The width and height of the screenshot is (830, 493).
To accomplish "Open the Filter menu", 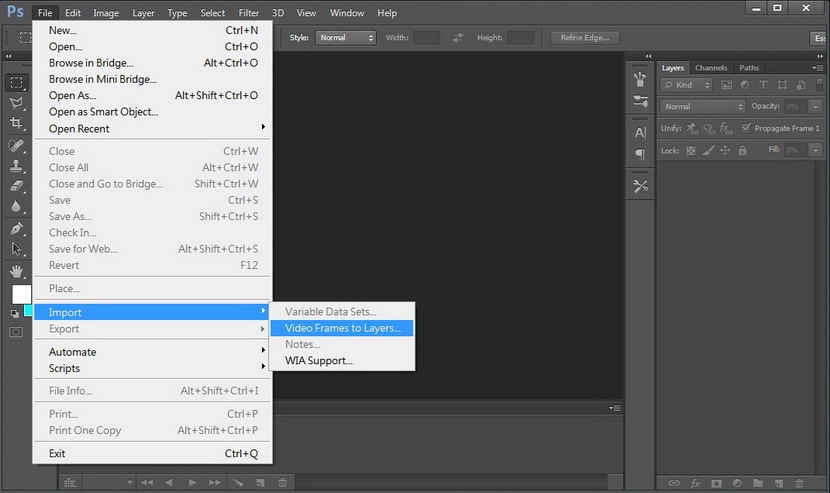I will pyautogui.click(x=248, y=13).
